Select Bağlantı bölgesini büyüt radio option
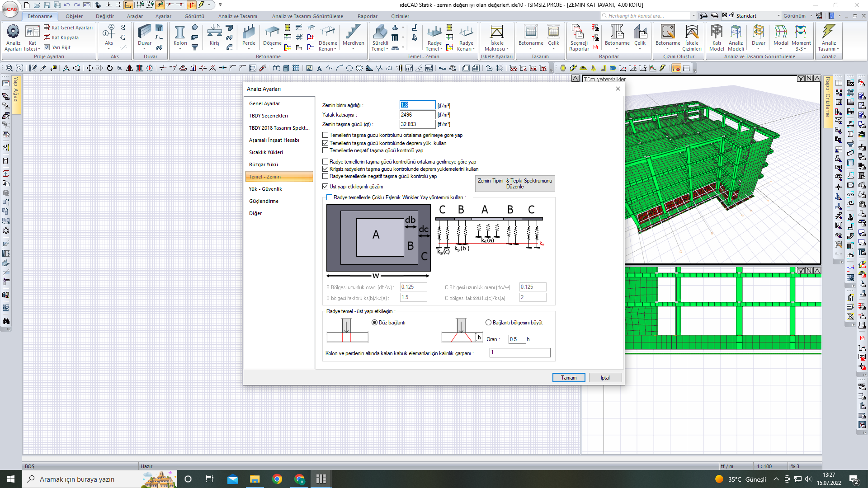This screenshot has width=868, height=488. point(488,323)
